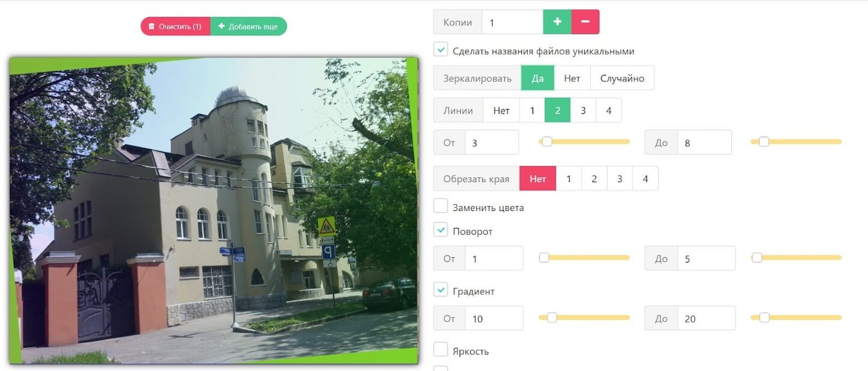The height and width of the screenshot is (371, 868).
Task: Click the red Очистить (1) button
Action: 176,26
